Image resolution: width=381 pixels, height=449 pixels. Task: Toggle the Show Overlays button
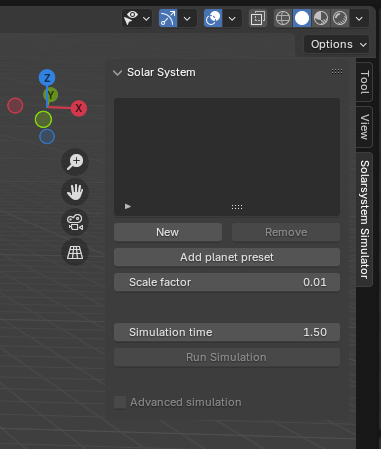click(213, 18)
